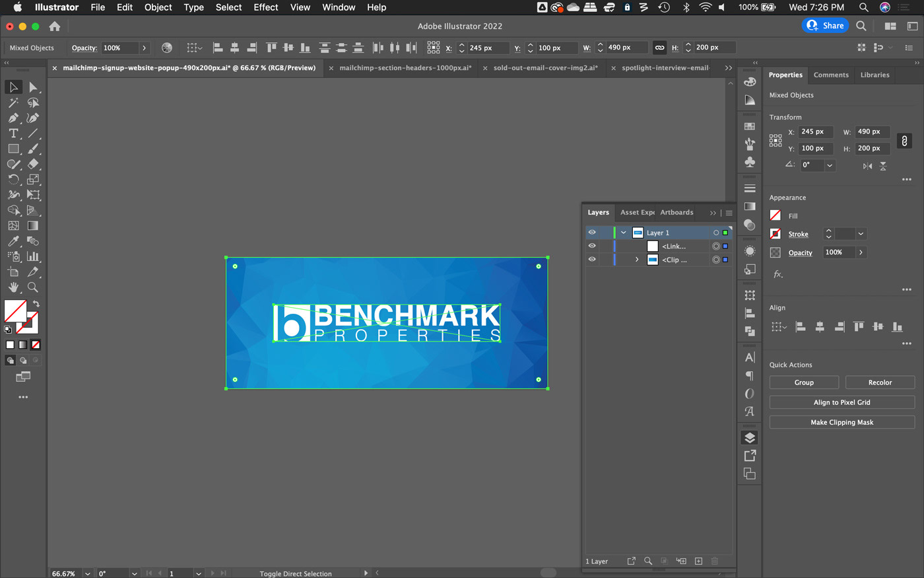Viewport: 924px width, 578px height.
Task: Click the Fill swatch in Appearance
Action: 775,215
